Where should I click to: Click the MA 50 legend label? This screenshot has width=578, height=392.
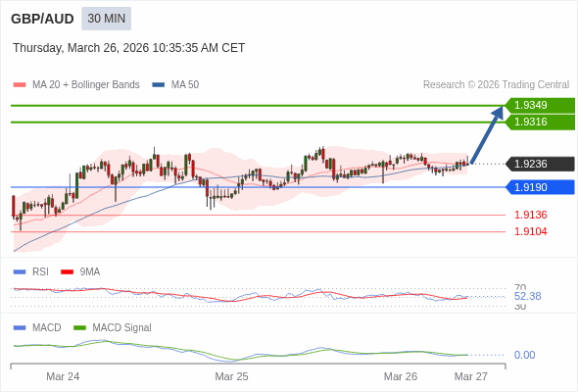[185, 85]
